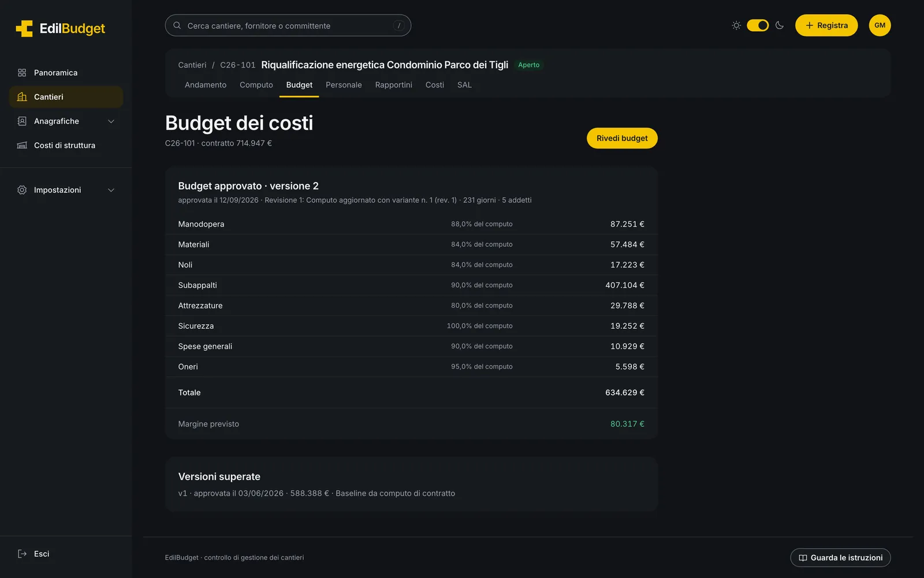Select the Budget tab
This screenshot has height=578, width=924.
pos(299,85)
